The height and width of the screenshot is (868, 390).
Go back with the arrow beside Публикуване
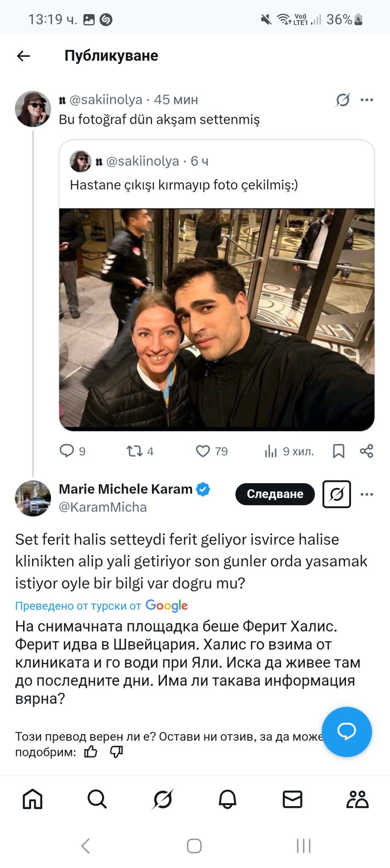[x=23, y=56]
